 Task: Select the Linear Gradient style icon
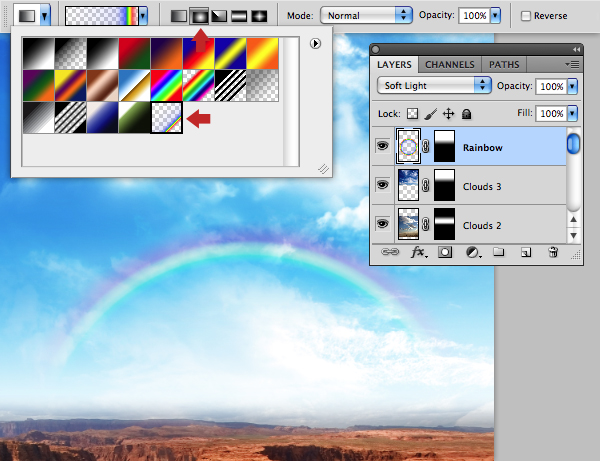tap(179, 16)
